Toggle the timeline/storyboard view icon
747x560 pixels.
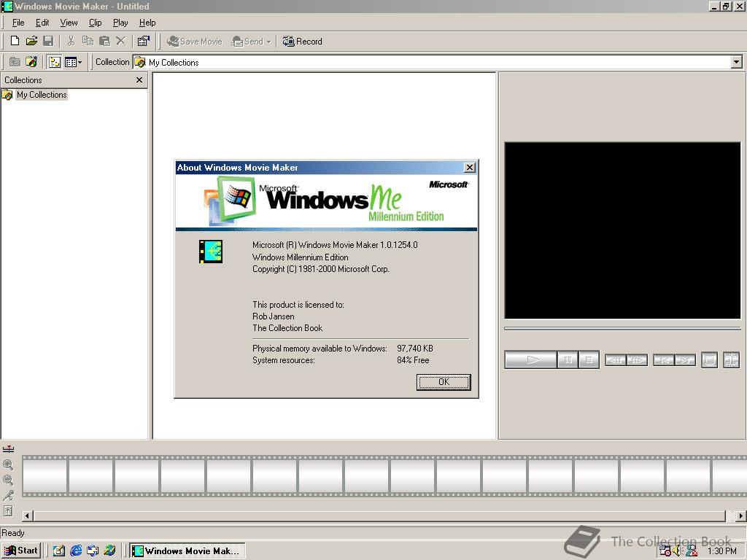coord(8,449)
